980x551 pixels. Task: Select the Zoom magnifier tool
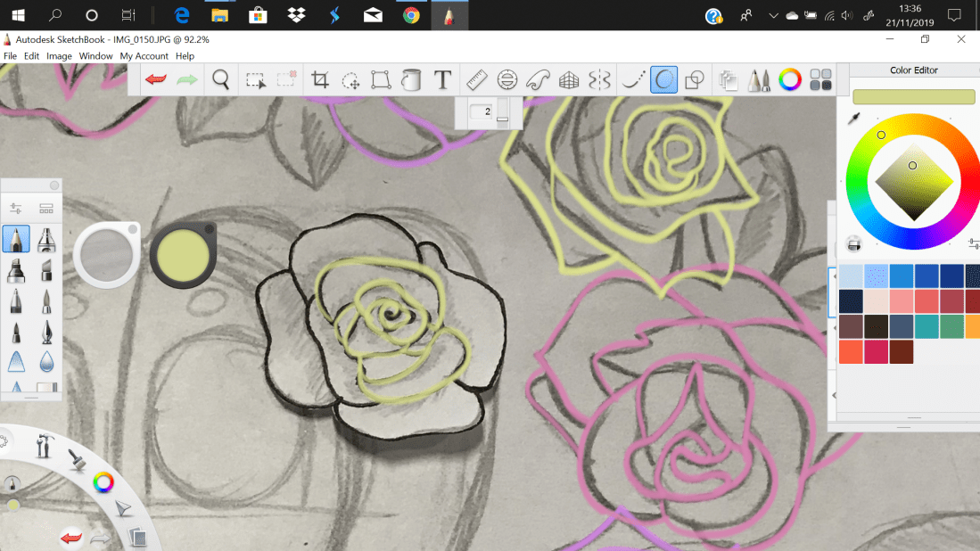(x=220, y=79)
